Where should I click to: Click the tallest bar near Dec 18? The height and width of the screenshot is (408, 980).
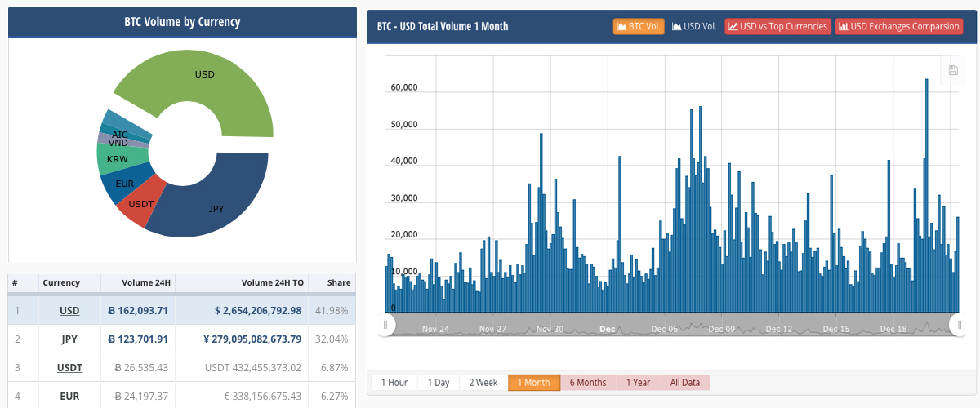coord(926,196)
